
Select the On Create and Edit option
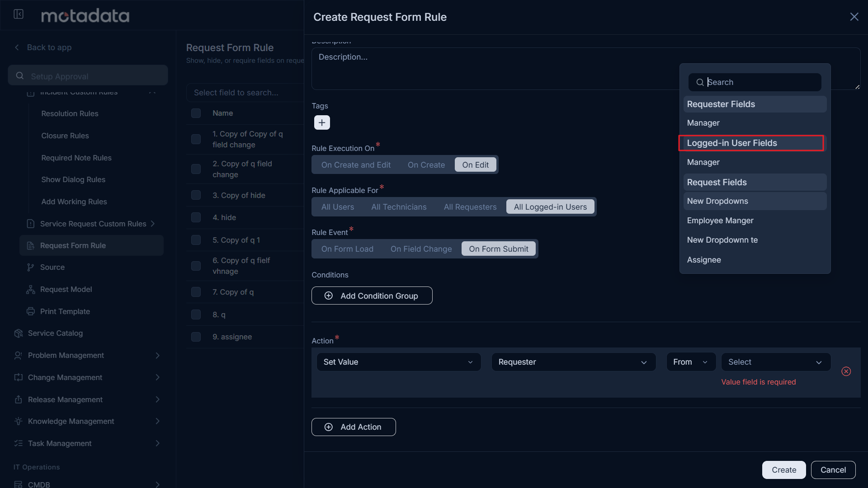click(356, 165)
